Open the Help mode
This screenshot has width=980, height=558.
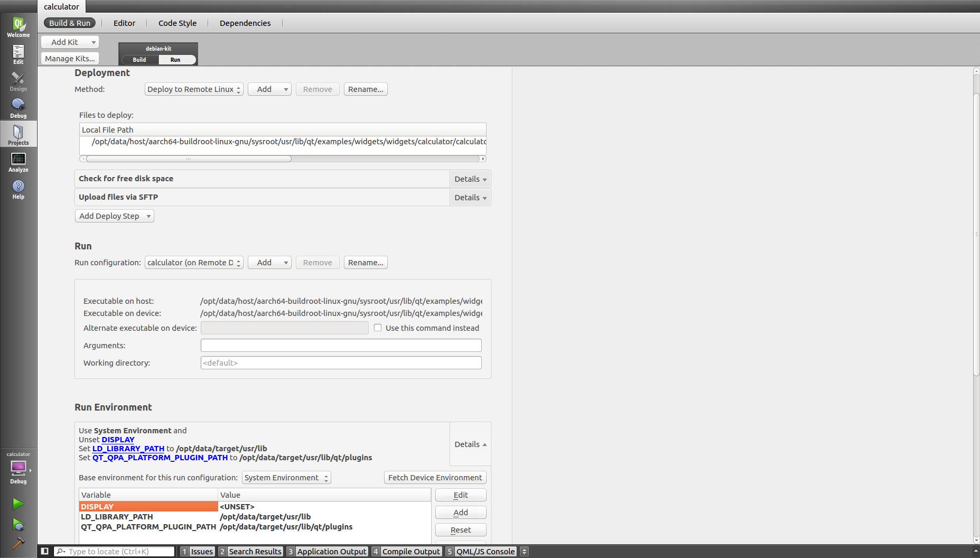coord(18,189)
